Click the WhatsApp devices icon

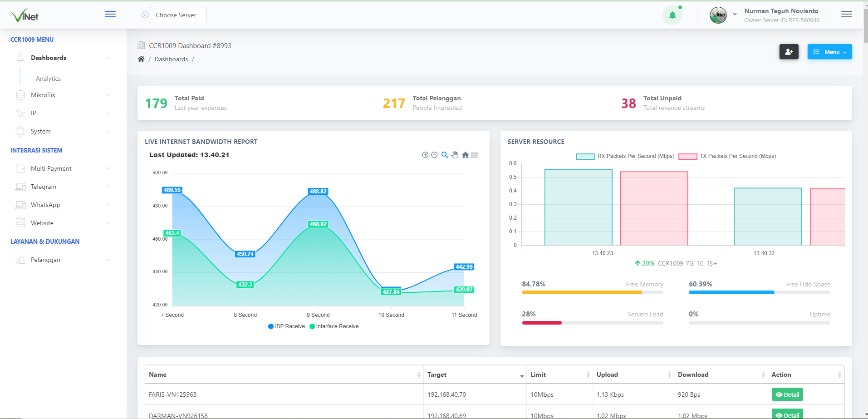(x=20, y=205)
